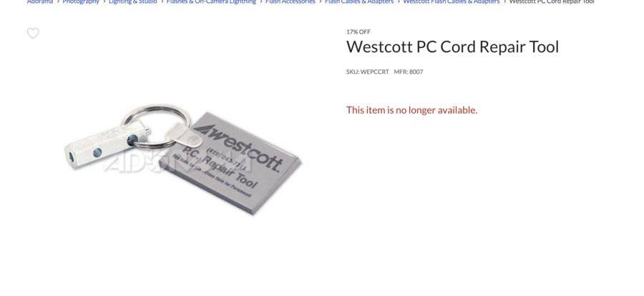
Task: Navigate to Flashes & On-Camera Lighting
Action: click(211, 1)
